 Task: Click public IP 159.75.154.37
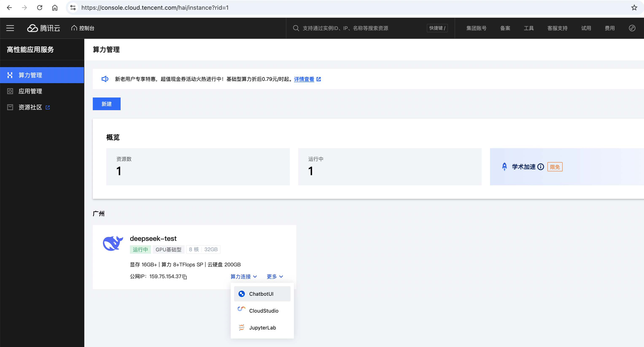165,277
